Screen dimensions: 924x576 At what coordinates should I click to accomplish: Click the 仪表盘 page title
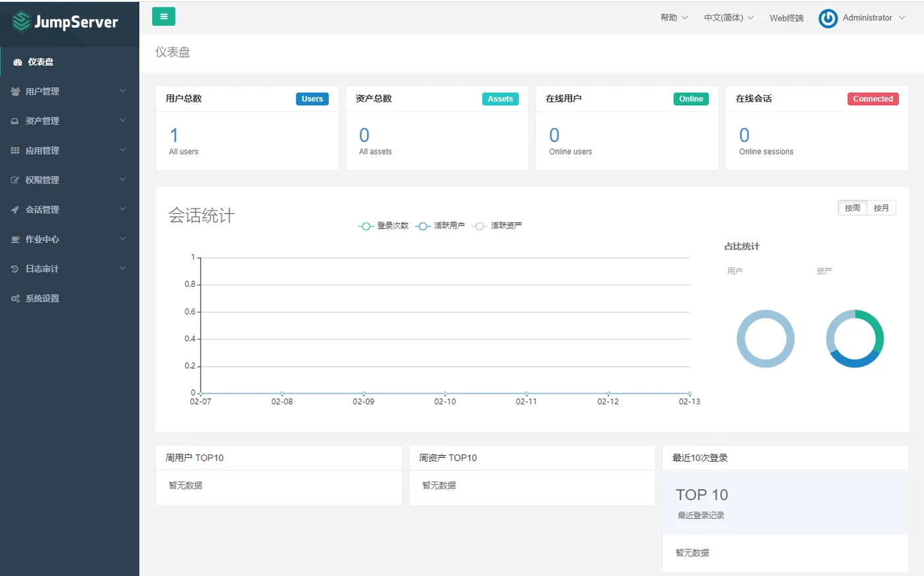click(173, 52)
